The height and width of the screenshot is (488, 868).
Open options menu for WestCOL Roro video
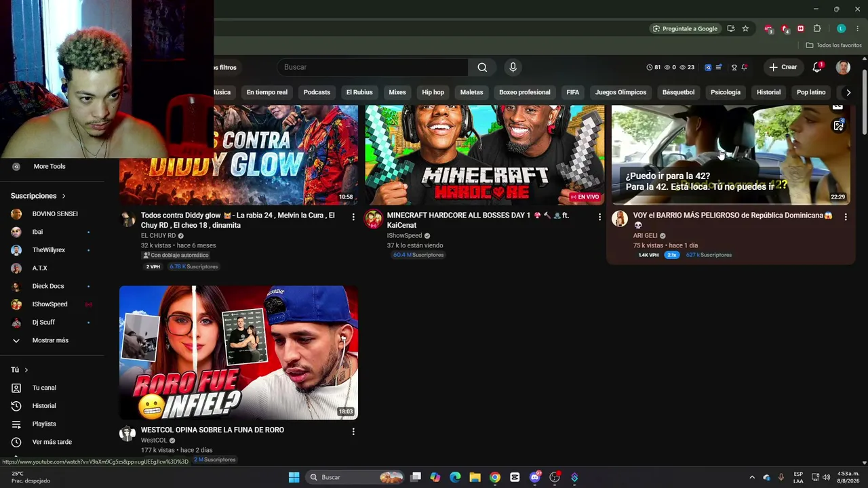[353, 431]
